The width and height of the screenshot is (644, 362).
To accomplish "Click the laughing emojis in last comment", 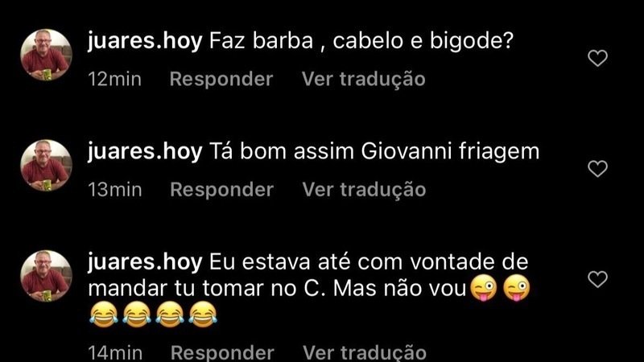I will [x=153, y=315].
